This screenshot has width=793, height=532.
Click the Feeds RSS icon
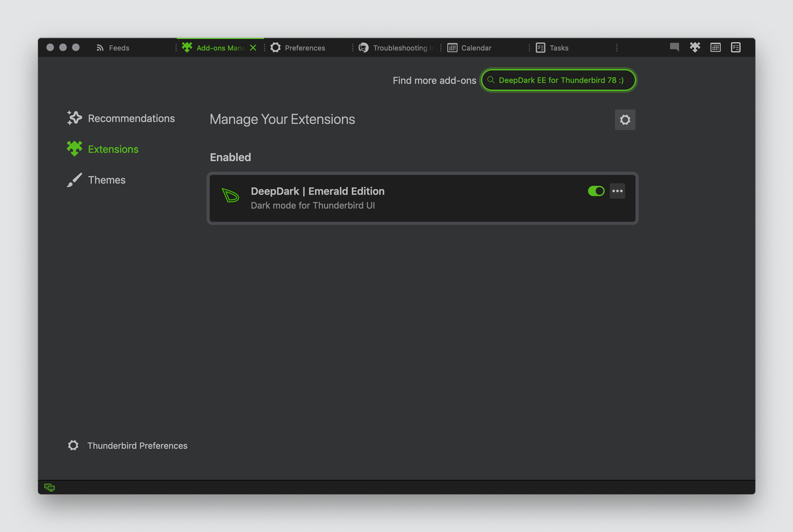click(x=100, y=48)
